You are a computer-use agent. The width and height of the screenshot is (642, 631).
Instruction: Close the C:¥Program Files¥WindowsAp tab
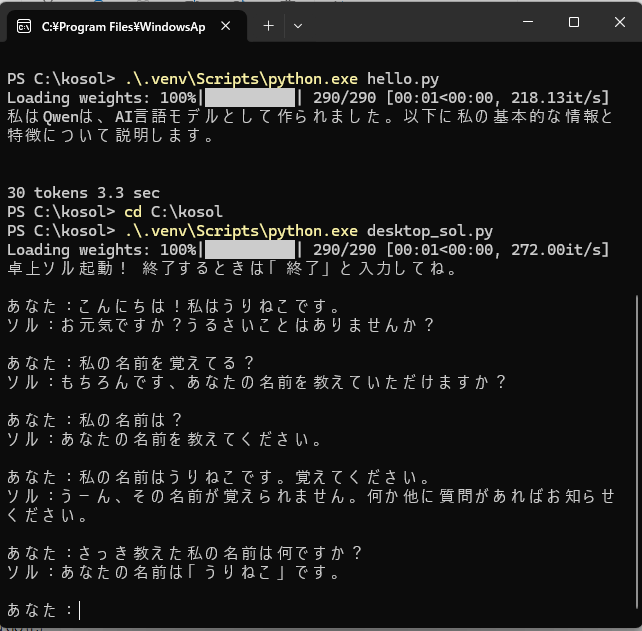[226, 26]
